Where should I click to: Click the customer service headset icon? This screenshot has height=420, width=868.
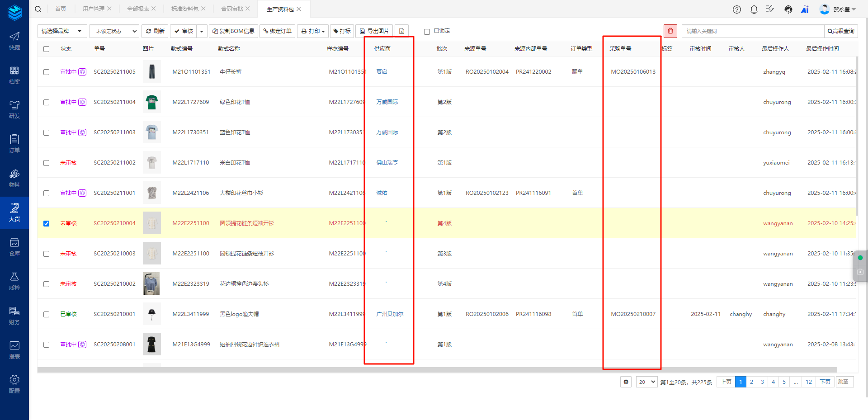click(x=788, y=9)
